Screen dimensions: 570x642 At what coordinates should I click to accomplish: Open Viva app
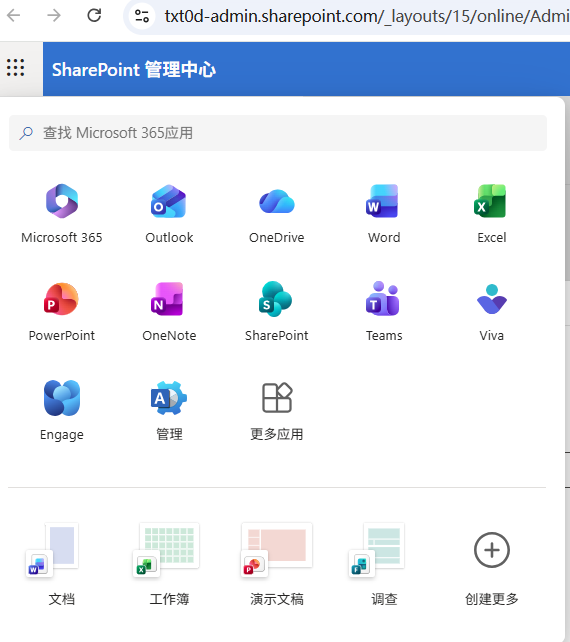point(491,312)
